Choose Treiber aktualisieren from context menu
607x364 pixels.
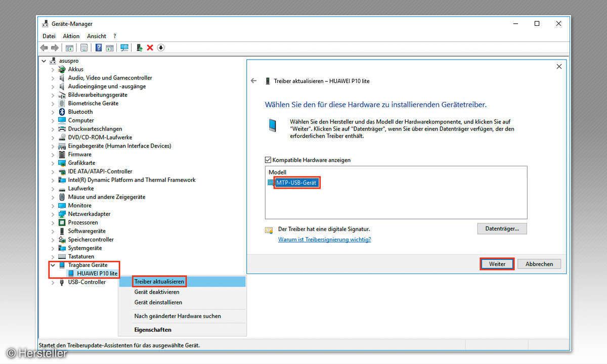click(182, 281)
